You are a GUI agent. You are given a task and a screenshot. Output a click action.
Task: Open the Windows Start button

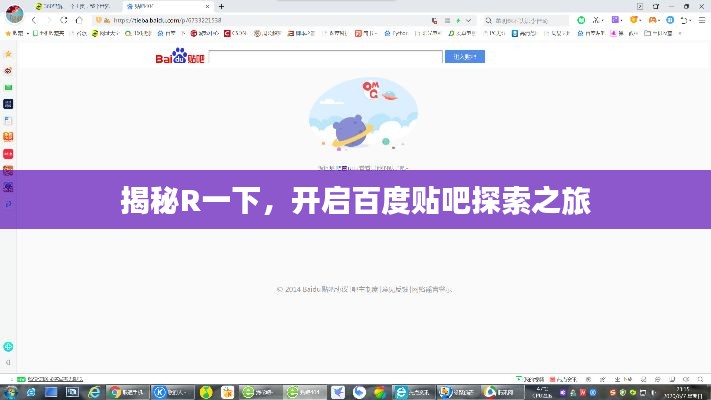tap(11, 392)
